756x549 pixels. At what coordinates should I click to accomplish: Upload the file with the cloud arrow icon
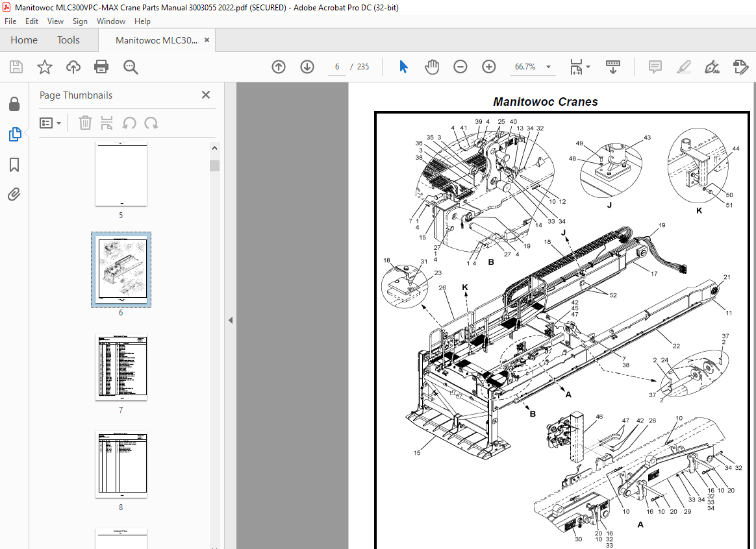(73, 67)
